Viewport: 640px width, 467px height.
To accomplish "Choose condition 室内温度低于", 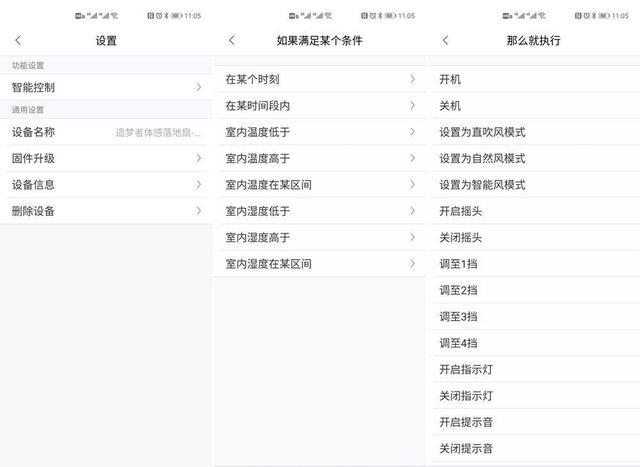I will (x=320, y=132).
